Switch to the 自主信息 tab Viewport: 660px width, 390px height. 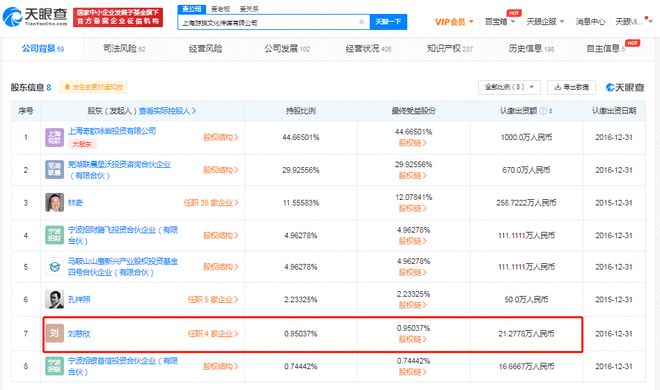point(606,49)
